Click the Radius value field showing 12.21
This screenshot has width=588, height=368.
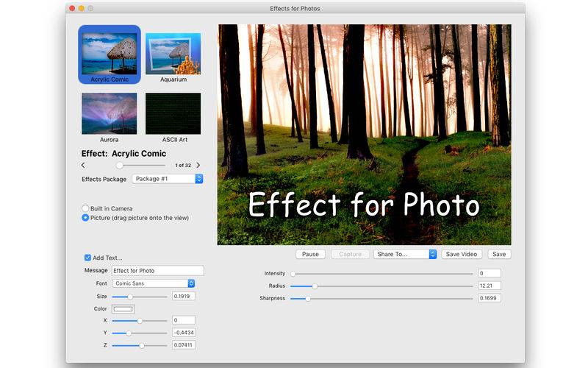click(490, 286)
